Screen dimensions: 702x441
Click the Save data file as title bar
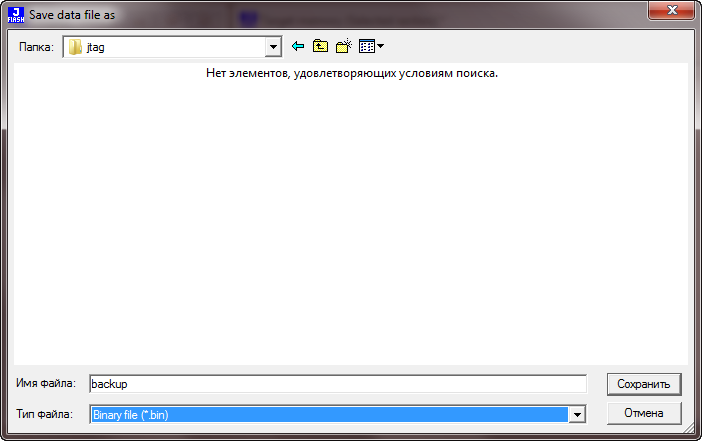300,15
